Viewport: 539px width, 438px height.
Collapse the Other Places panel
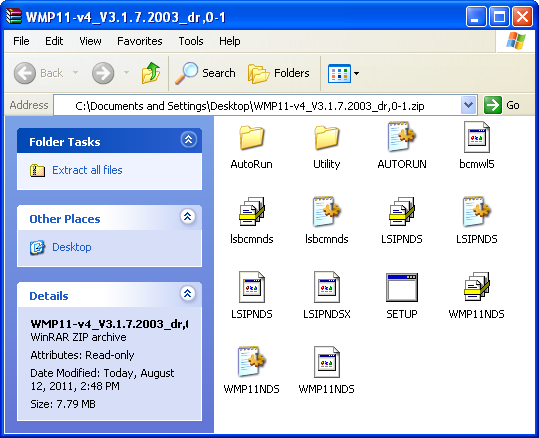[x=188, y=217]
